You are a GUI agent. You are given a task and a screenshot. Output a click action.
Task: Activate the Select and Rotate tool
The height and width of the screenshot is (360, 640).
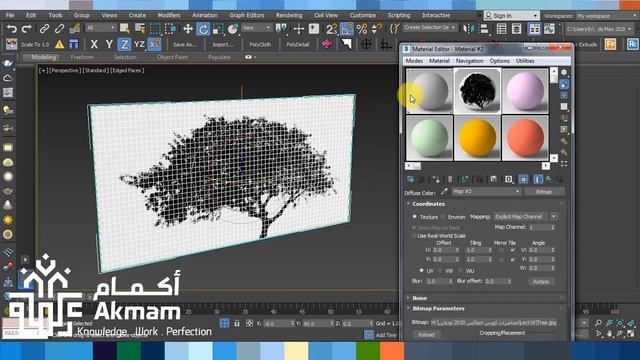203,29
